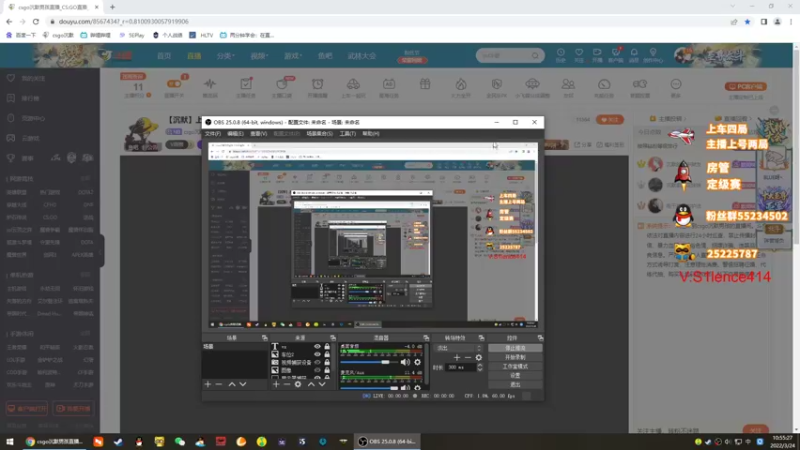Remove the selected scene with minus icon
800x450 pixels.
(x=219, y=384)
